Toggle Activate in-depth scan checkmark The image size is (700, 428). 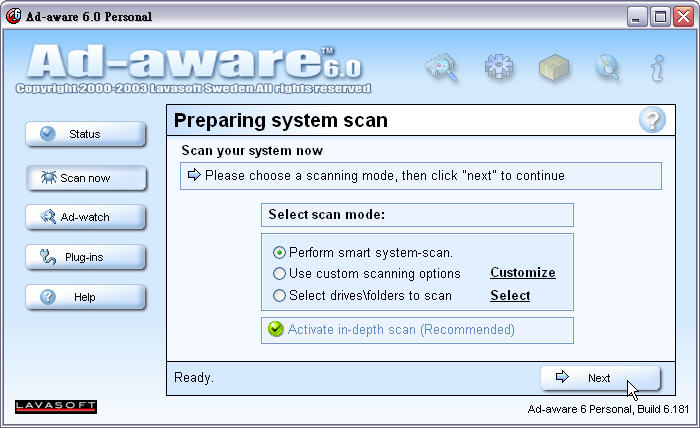[x=276, y=329]
